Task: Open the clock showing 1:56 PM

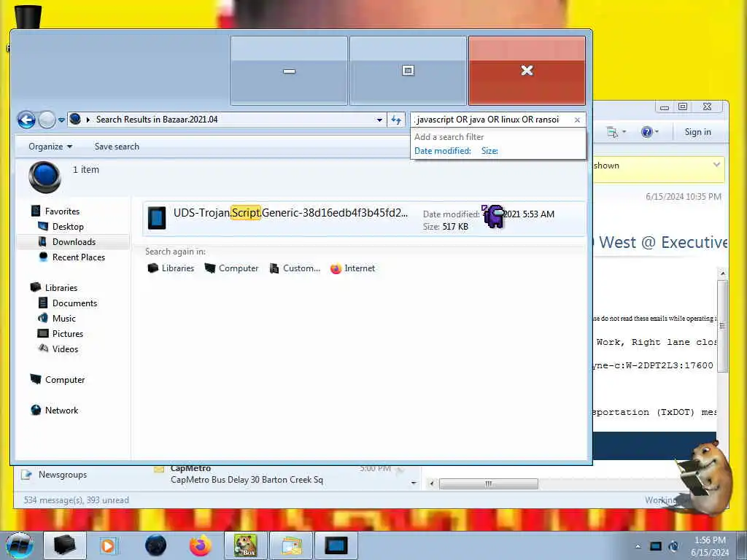Action: click(709, 546)
